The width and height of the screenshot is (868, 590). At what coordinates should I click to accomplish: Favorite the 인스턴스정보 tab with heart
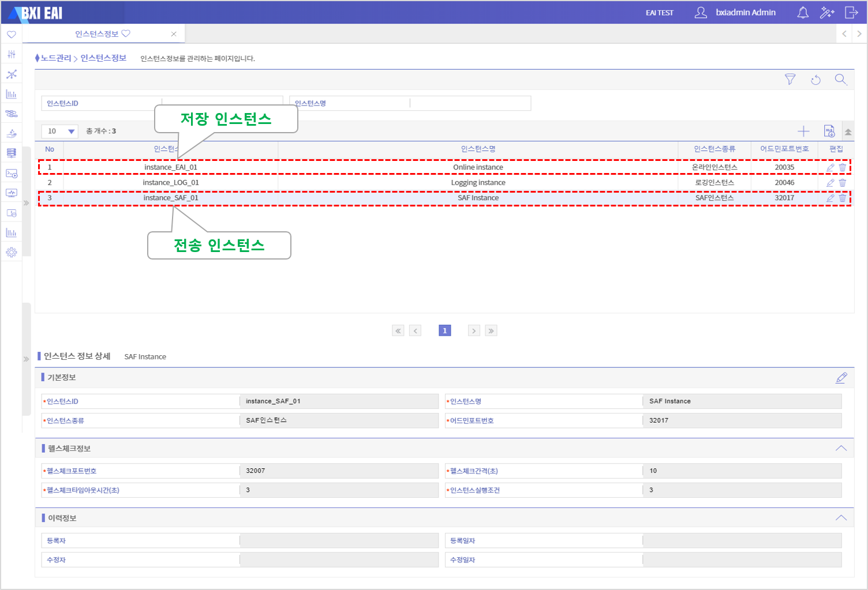coord(126,33)
